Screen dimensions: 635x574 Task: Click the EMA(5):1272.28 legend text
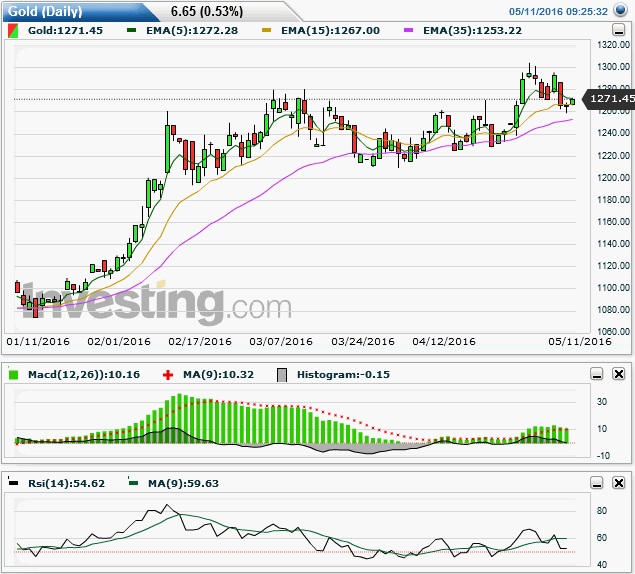click(x=192, y=31)
